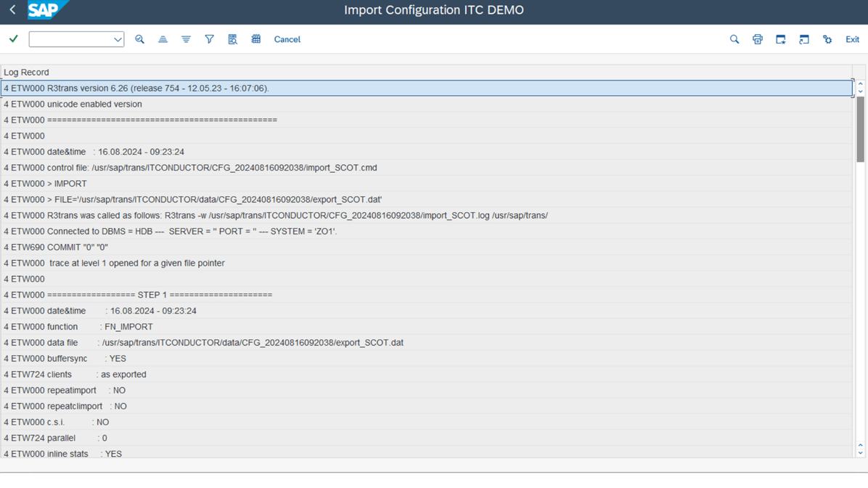Image resolution: width=868 pixels, height=488 pixels.
Task: Select the control file import_SCOT.cmd row
Action: pos(426,168)
